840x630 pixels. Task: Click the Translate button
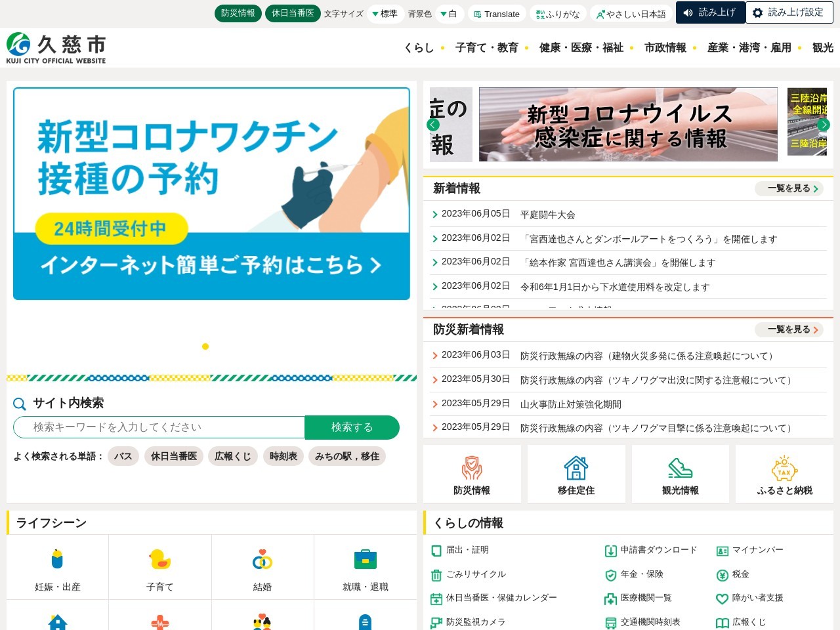497,14
